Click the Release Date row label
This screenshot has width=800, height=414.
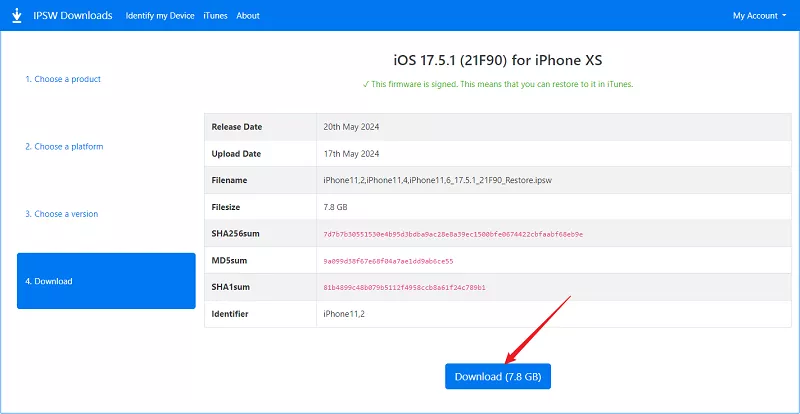point(237,127)
